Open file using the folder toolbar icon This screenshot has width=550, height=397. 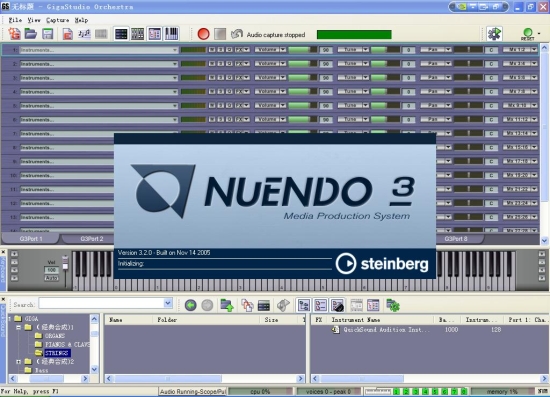coord(31,34)
